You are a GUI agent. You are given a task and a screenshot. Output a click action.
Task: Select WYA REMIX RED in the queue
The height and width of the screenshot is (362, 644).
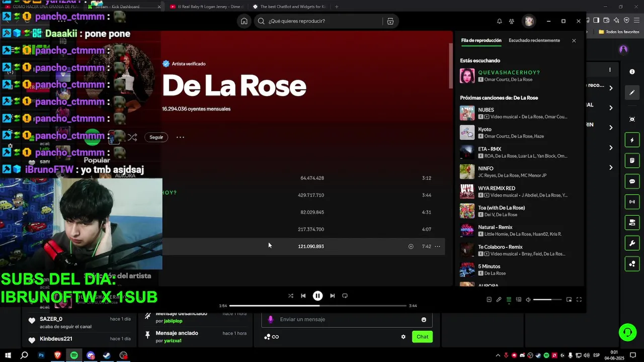518,192
